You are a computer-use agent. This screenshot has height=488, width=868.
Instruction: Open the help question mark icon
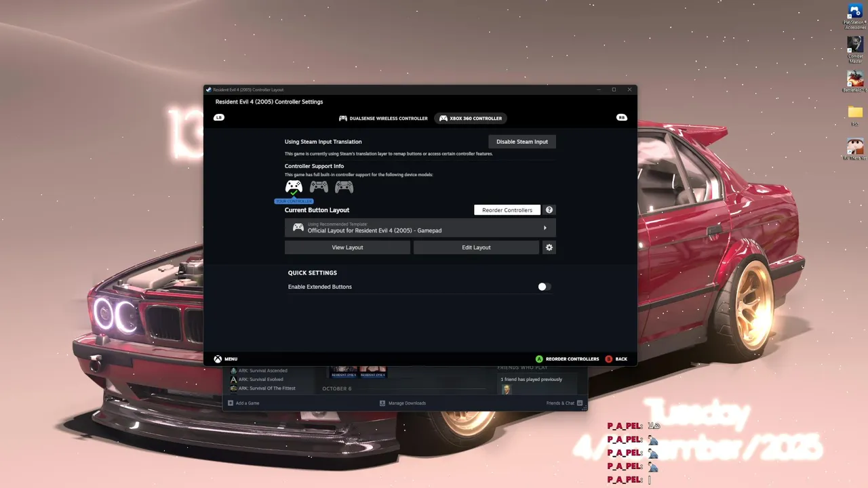pyautogui.click(x=549, y=210)
